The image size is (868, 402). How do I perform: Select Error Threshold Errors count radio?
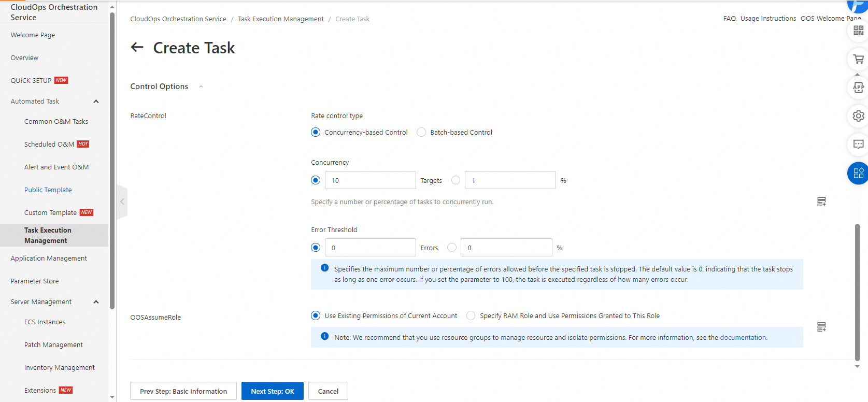(316, 248)
